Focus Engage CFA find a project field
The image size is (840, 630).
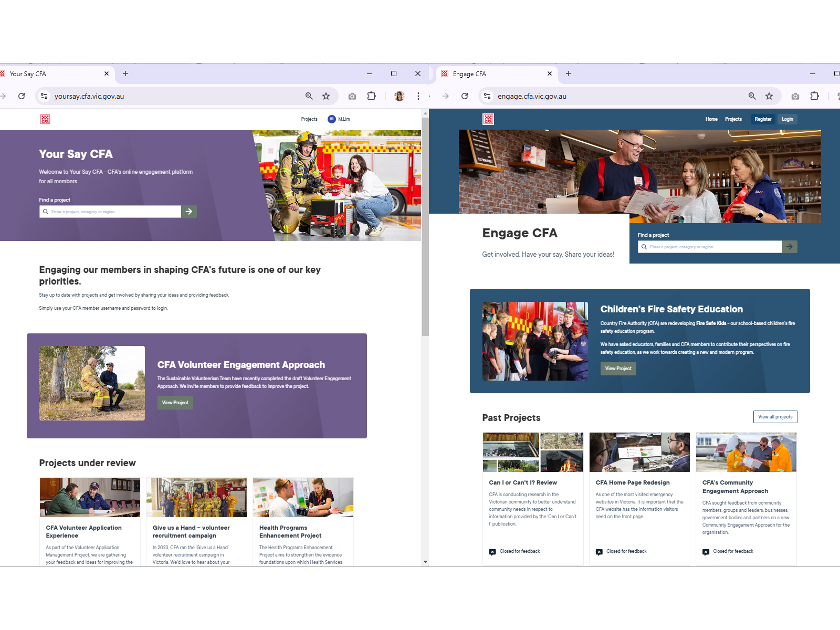tap(710, 247)
